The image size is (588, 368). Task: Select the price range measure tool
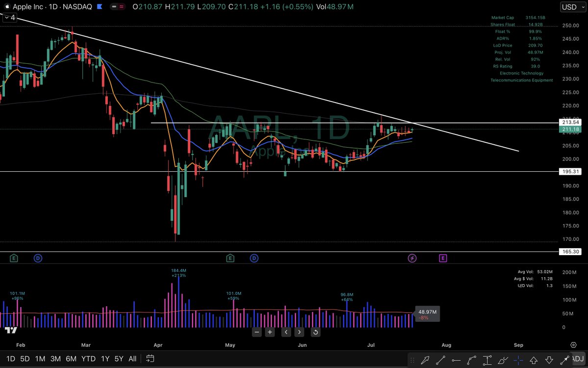(487, 359)
